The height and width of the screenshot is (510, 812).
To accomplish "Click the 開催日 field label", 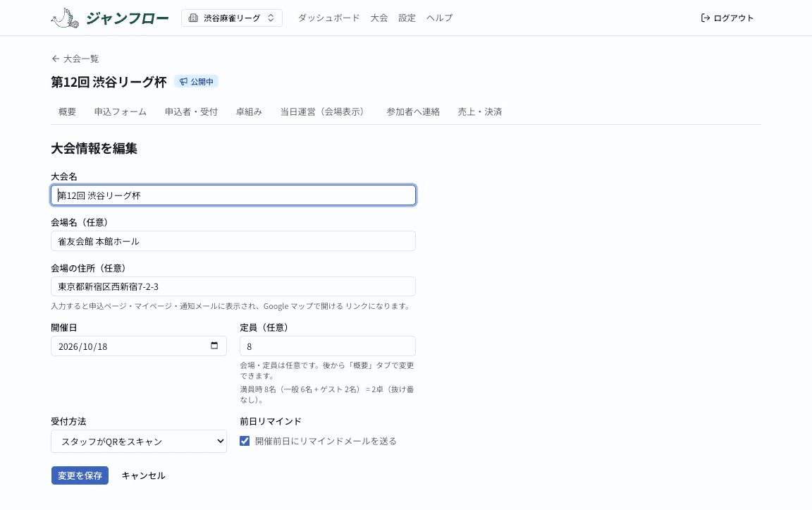I will pyautogui.click(x=64, y=327).
